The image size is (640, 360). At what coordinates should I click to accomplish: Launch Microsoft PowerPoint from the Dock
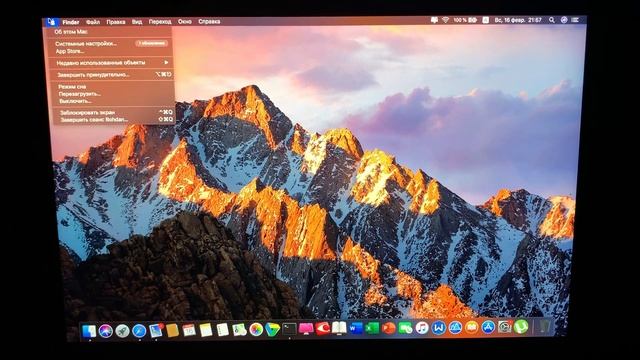(x=389, y=328)
